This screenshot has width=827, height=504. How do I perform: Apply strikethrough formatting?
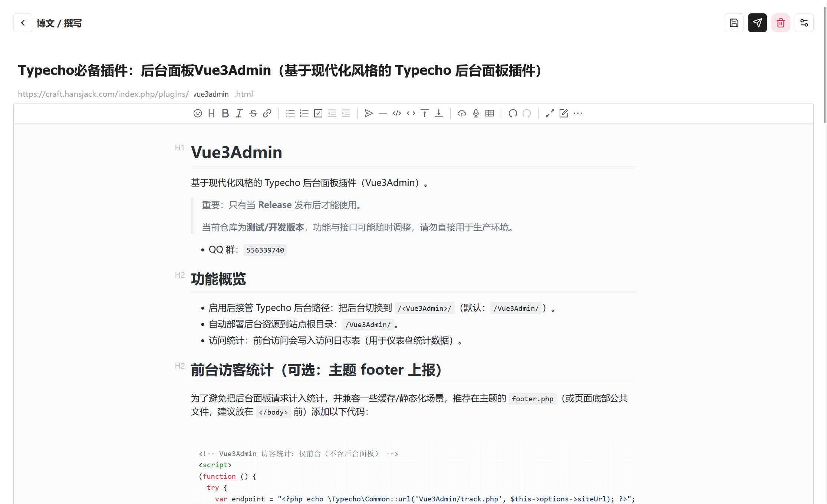click(253, 113)
